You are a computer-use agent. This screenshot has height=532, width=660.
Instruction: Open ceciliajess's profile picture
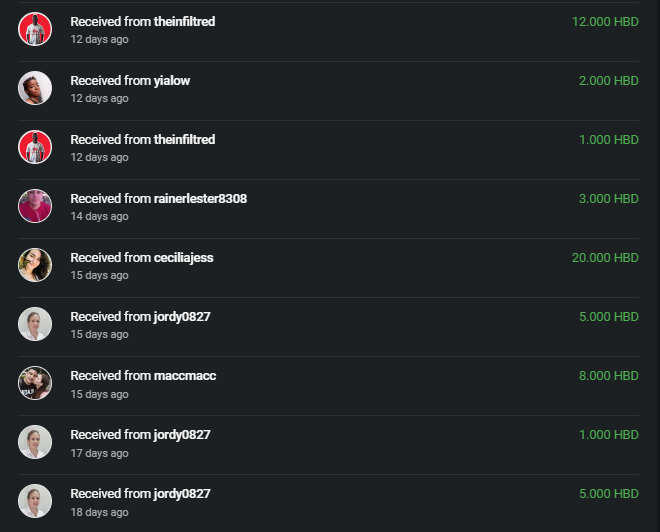(35, 265)
